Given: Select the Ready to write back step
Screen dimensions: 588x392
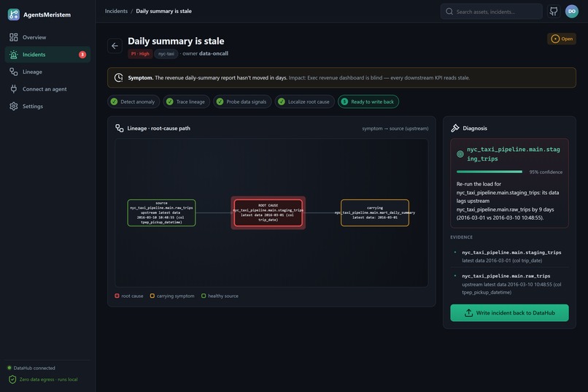Looking at the screenshot, I should point(368,101).
